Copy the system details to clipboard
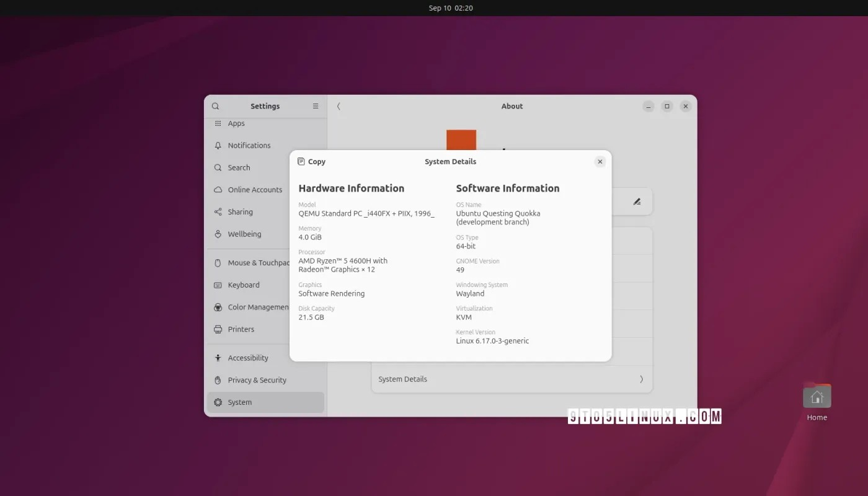This screenshot has height=496, width=868. pos(311,161)
